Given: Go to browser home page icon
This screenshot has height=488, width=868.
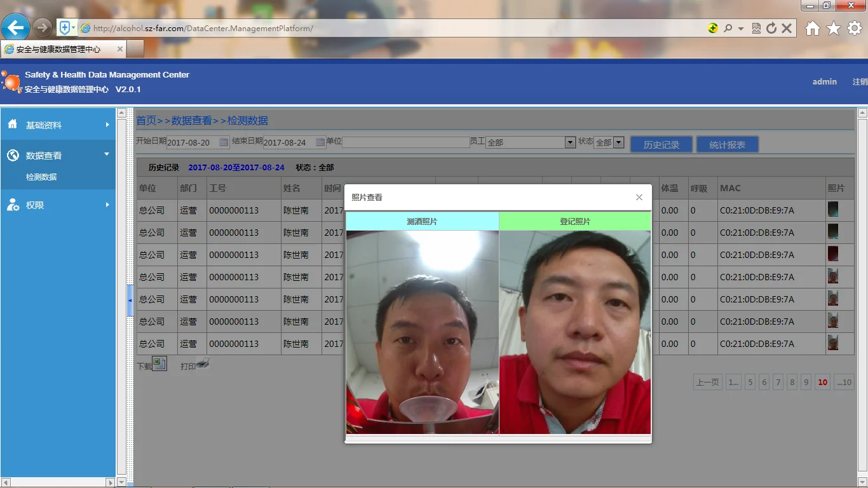Looking at the screenshot, I should click(812, 29).
